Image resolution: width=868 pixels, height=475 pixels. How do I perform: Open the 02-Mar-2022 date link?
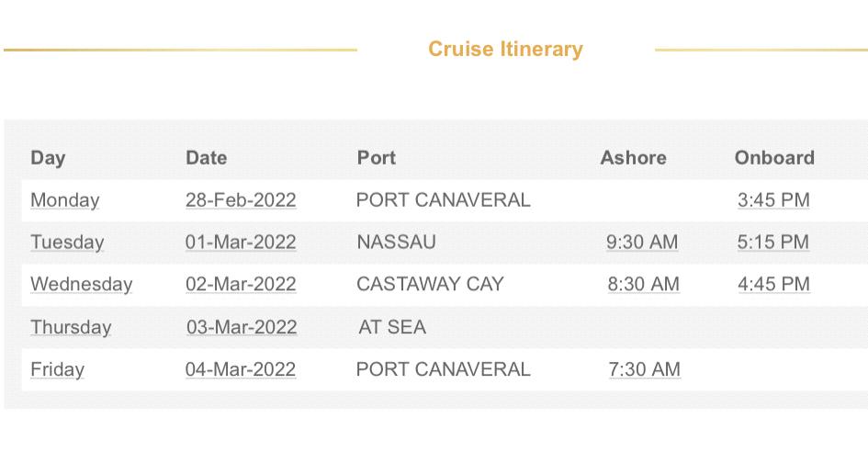coord(241,284)
